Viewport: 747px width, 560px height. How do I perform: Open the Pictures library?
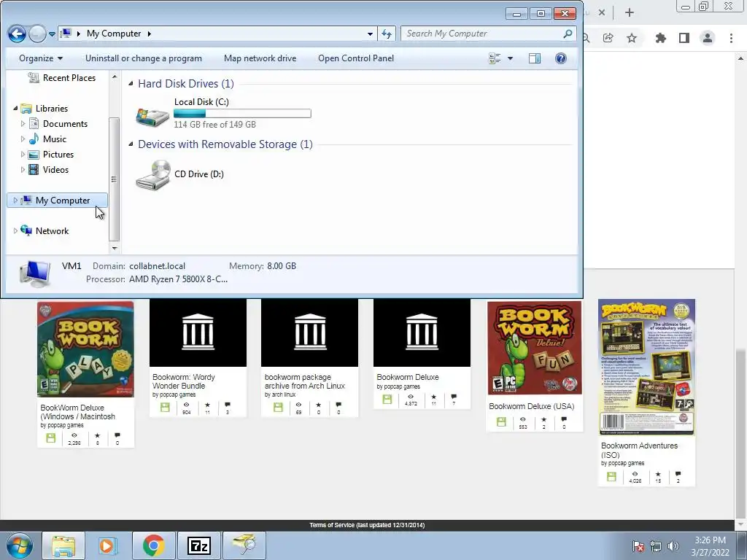coord(58,155)
